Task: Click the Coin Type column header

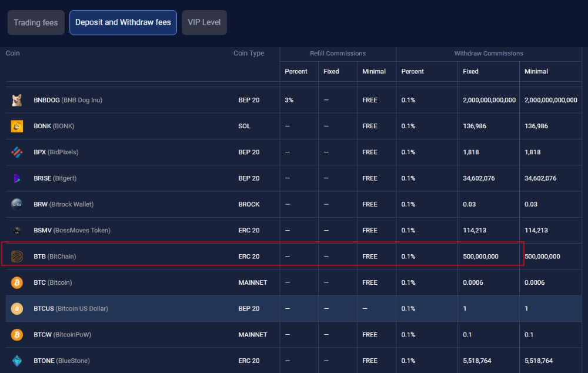Action: 249,53
